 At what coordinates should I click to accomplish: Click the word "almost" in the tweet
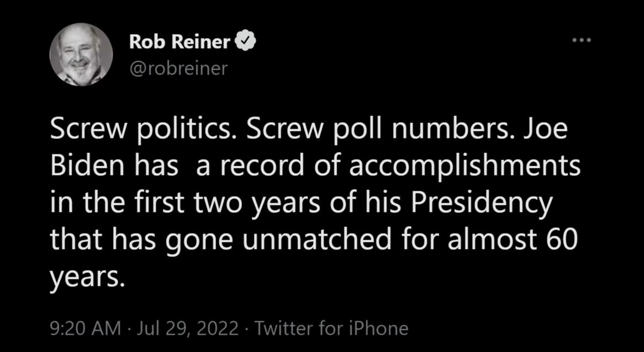[492, 239]
